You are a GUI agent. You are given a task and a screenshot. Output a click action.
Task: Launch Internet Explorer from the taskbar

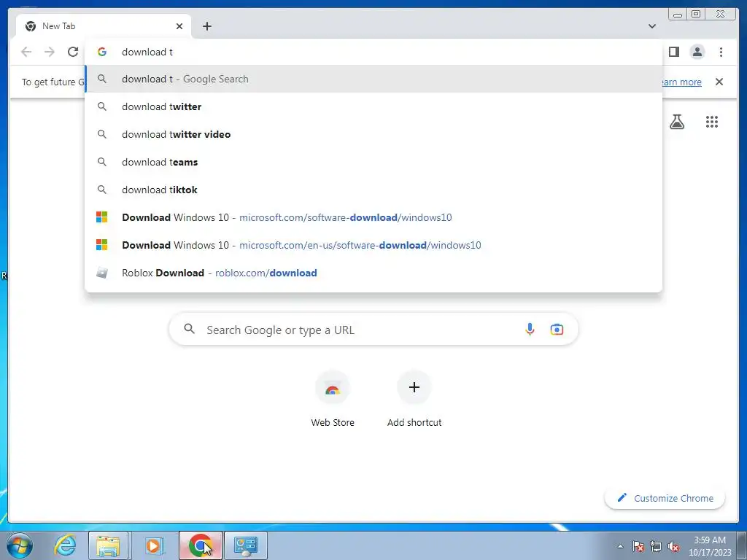click(x=65, y=545)
